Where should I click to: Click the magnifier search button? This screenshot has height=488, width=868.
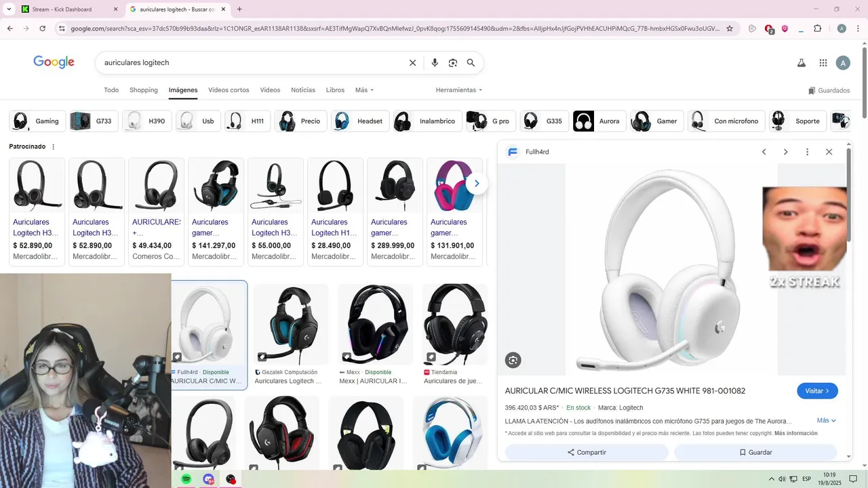coord(471,63)
